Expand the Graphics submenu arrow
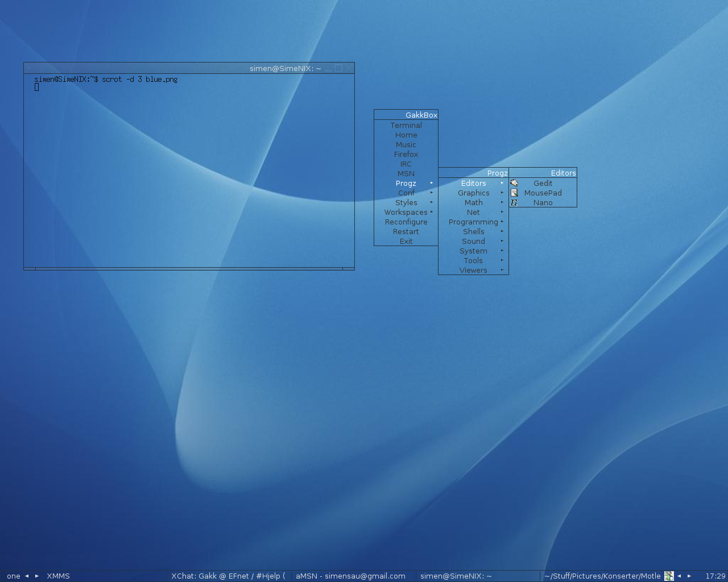The width and height of the screenshot is (728, 582). [x=502, y=193]
